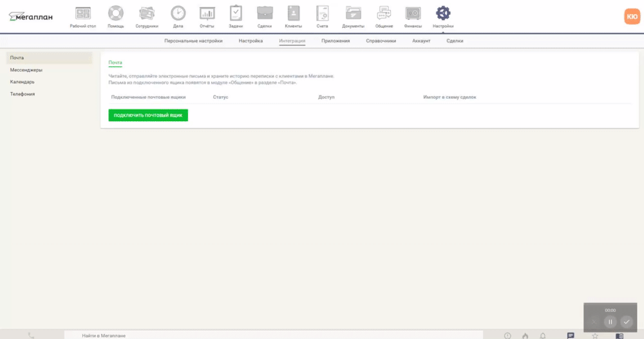Open the Помощь help icon

[115, 14]
